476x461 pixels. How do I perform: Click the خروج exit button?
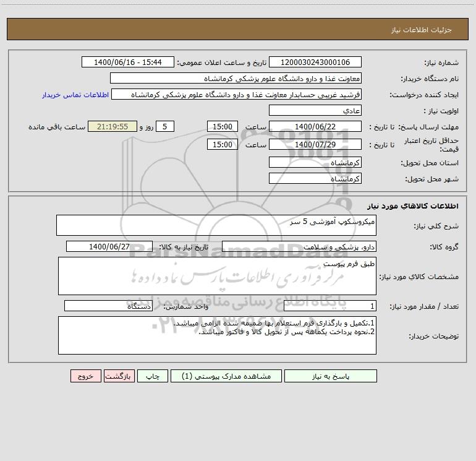coord(85,376)
